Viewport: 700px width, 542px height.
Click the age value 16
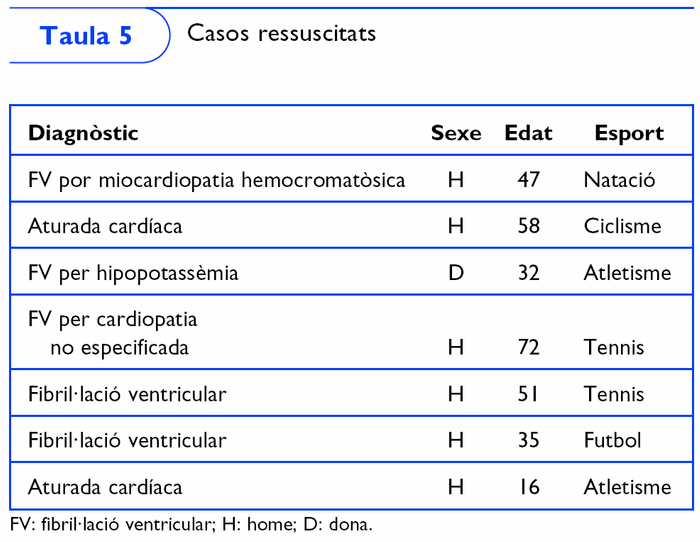pos(529,487)
